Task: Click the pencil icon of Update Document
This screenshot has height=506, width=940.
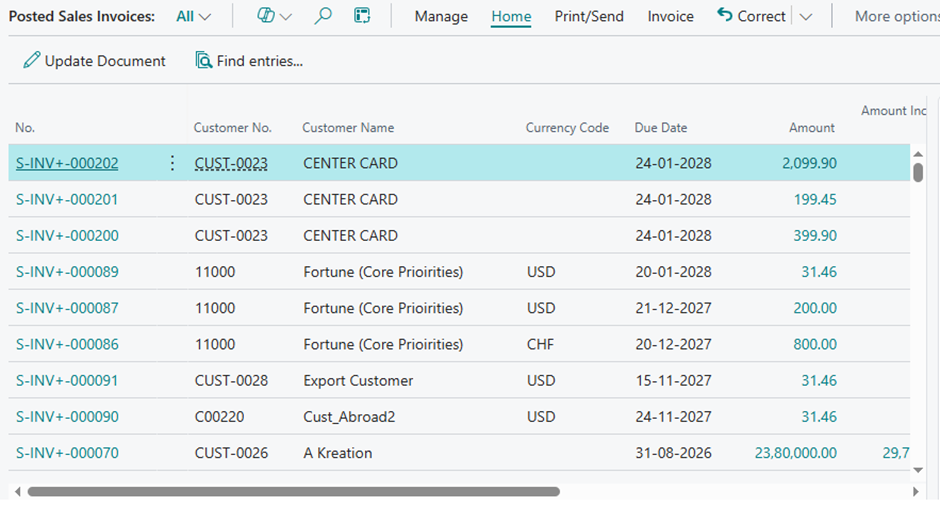Action: point(32,60)
